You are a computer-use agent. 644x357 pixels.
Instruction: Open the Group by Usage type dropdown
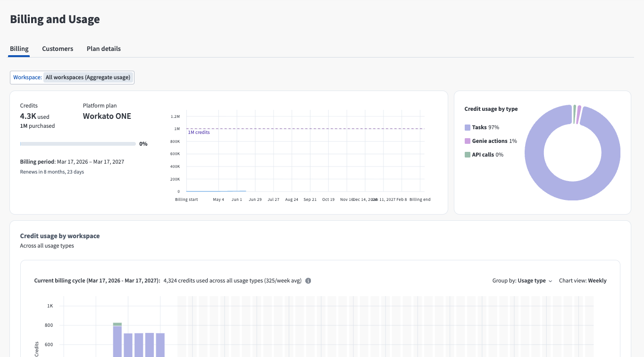522,281
